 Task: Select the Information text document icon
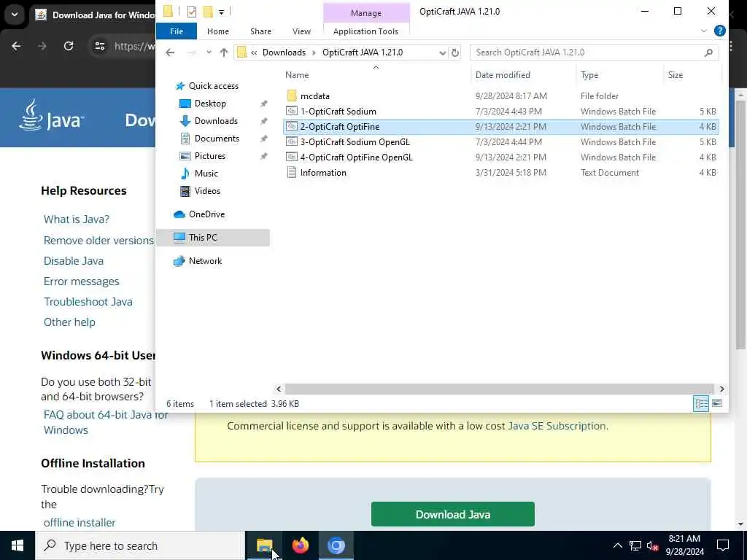[x=292, y=172]
